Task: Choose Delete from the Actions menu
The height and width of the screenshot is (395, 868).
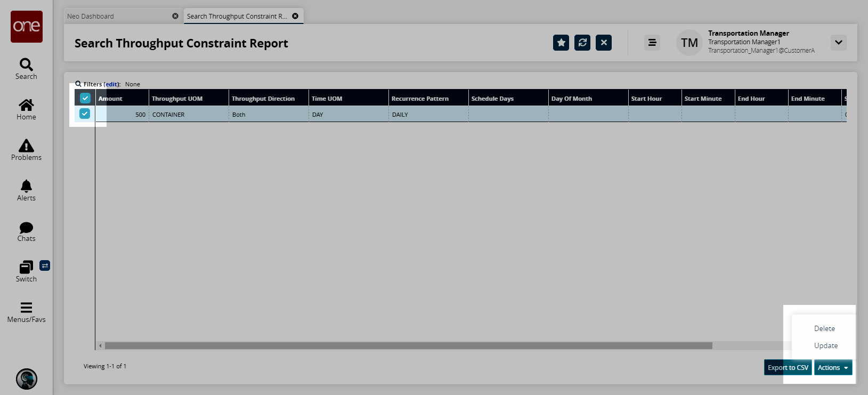Action: tap(824, 328)
